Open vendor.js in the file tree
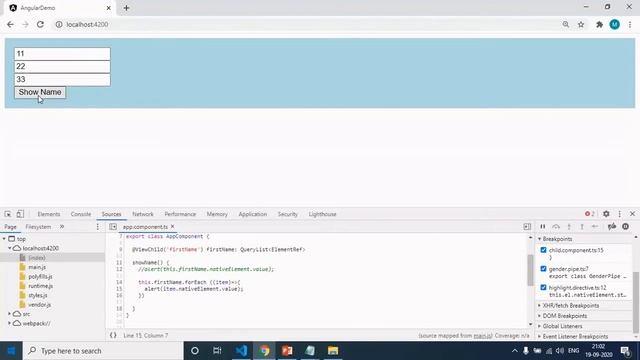 click(40, 304)
